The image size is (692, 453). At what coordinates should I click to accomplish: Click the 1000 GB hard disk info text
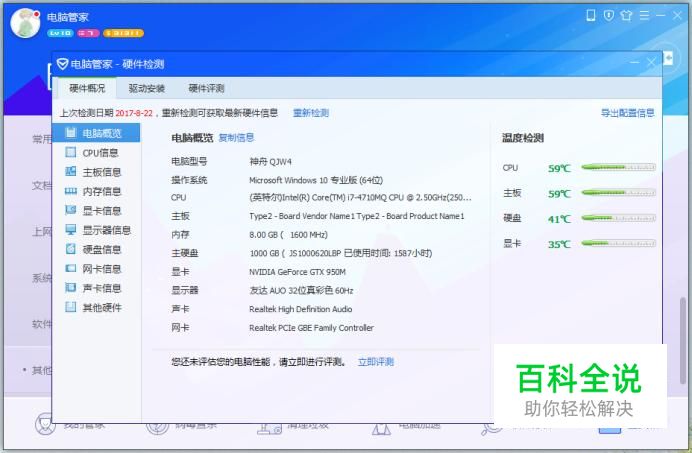pos(341,253)
